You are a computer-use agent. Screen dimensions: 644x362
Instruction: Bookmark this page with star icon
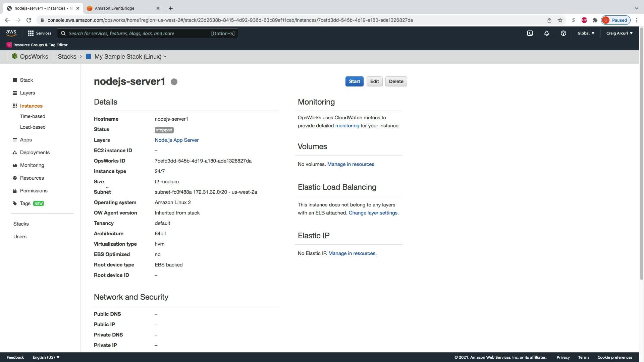560,20
